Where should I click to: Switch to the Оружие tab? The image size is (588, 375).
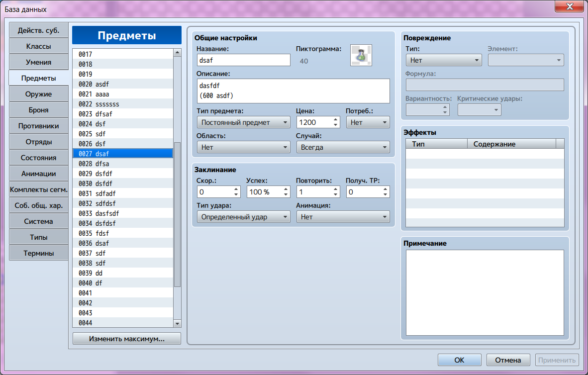(x=39, y=94)
